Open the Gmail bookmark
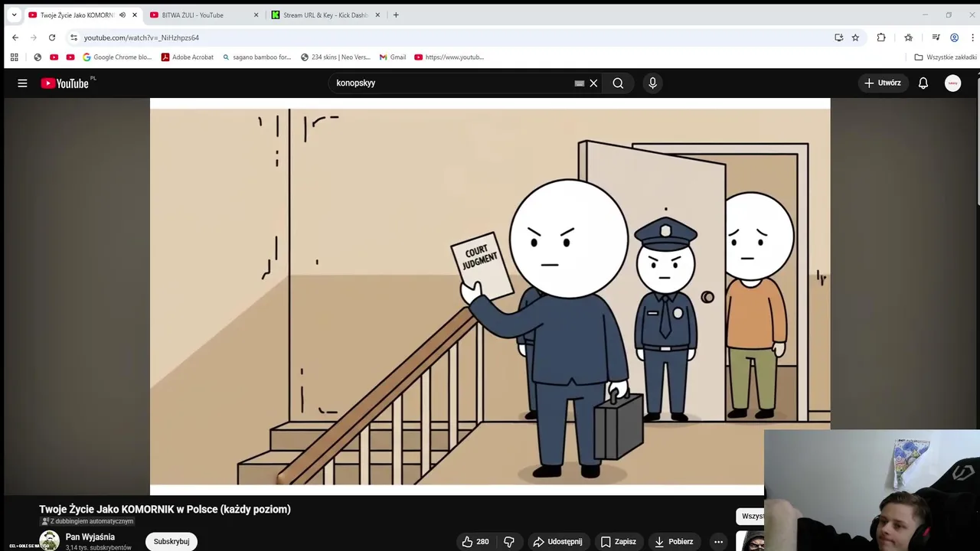980x551 pixels. point(392,57)
